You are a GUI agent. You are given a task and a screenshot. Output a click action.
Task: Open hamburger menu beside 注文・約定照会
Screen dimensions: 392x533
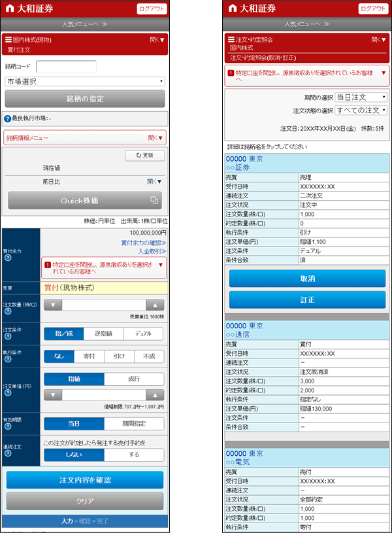[x=231, y=39]
